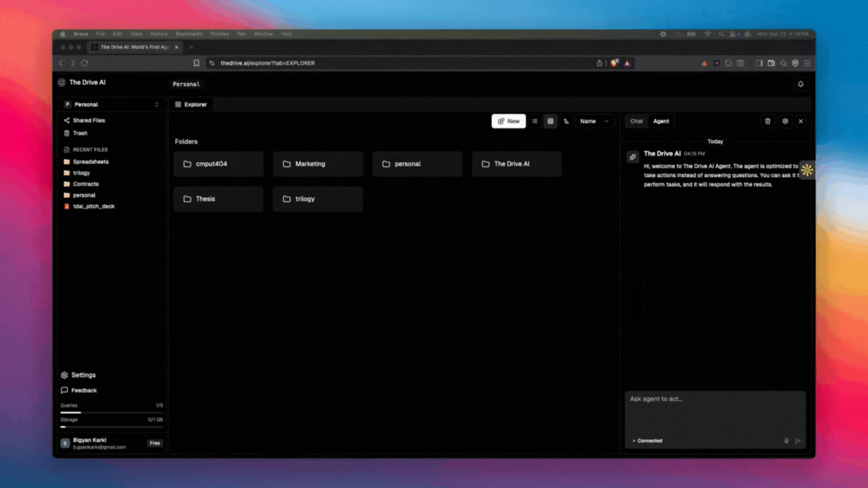Open Settings in the sidebar
Image resolution: width=868 pixels, height=488 pixels.
click(x=78, y=375)
